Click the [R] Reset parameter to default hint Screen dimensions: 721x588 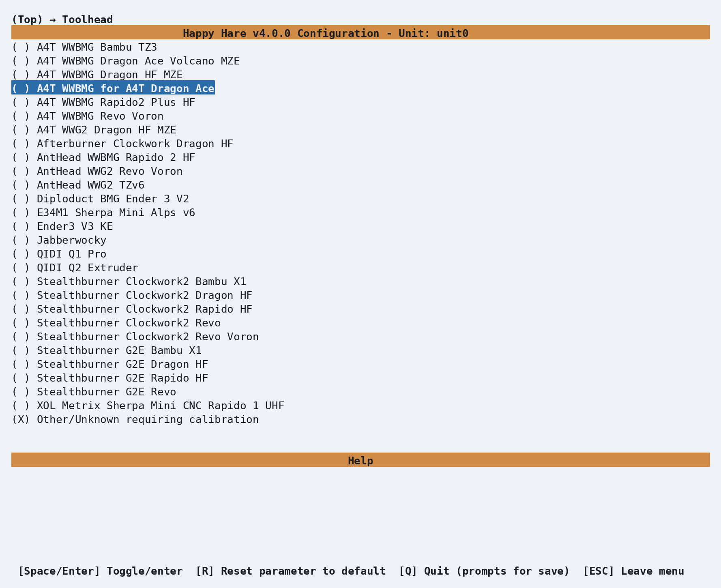(x=291, y=571)
